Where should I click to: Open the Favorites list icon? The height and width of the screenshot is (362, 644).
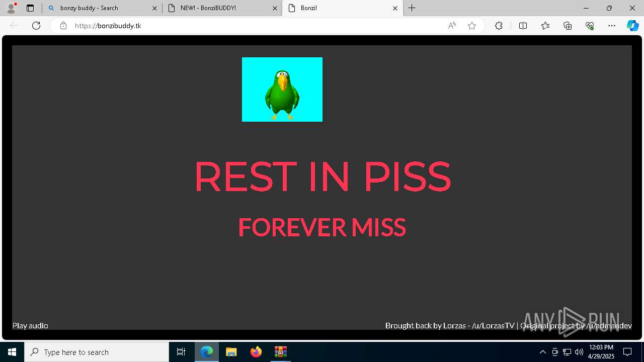545,26
